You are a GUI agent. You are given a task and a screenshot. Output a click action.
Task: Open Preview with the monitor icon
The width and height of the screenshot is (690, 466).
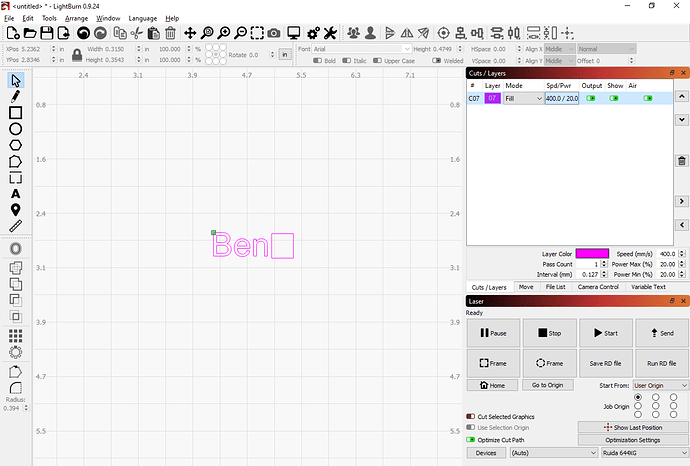tap(294, 33)
